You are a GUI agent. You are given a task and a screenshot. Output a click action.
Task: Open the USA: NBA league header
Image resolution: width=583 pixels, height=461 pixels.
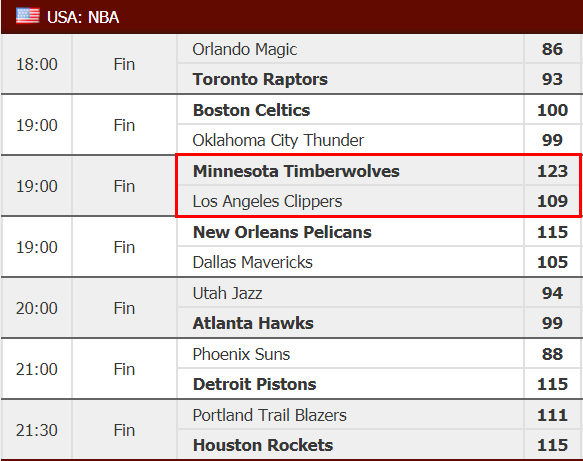(292, 17)
